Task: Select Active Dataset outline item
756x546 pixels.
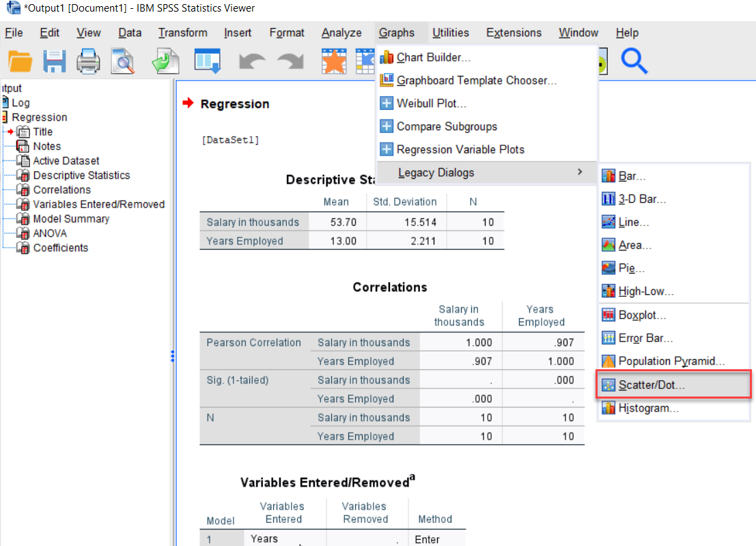Action: [66, 160]
